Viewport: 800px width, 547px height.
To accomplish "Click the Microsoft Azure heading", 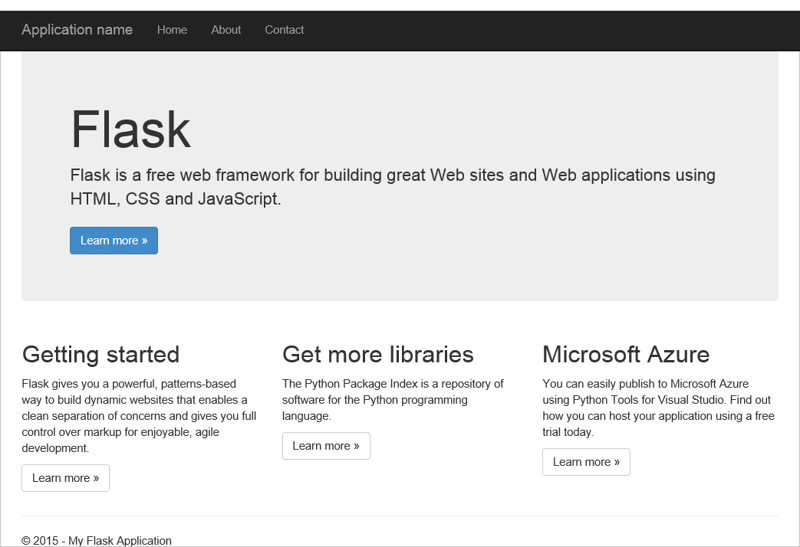I will point(626,354).
